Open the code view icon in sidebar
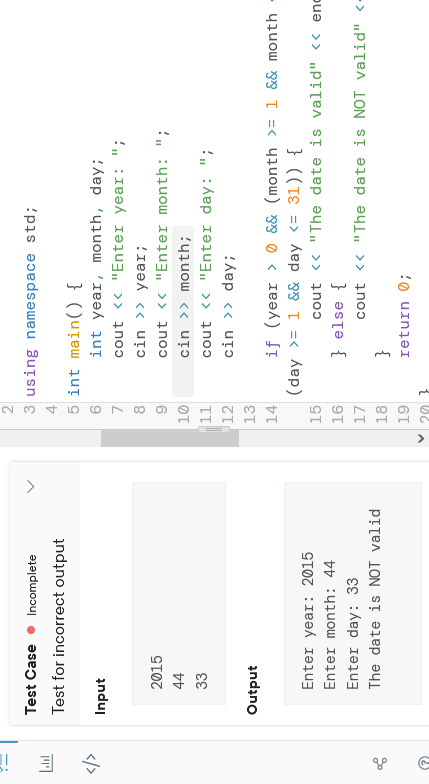 [90, 762]
